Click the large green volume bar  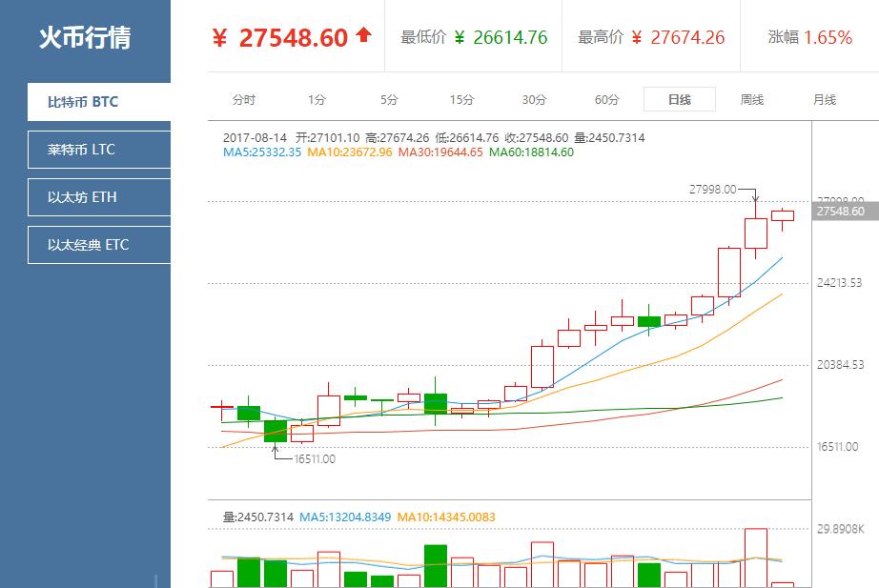pos(436,565)
